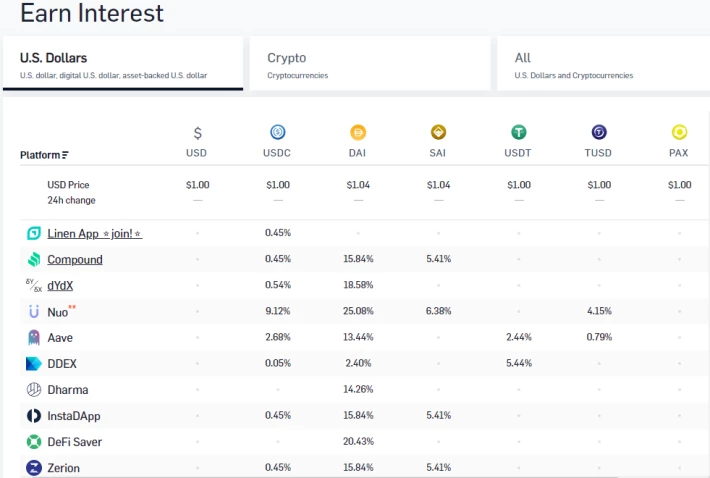Sort by the Platform column filter icon
This screenshot has height=478, width=710.
click(x=66, y=155)
